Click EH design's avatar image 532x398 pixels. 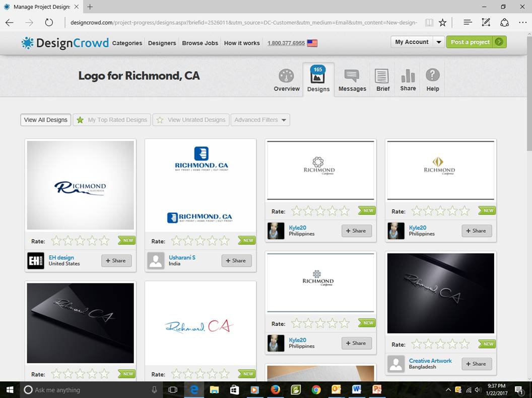point(36,261)
